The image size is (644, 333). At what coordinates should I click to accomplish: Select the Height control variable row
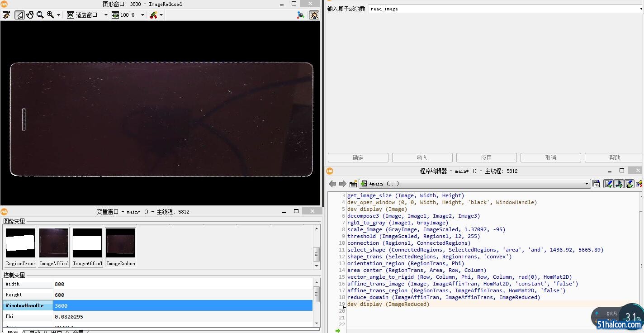click(158, 295)
